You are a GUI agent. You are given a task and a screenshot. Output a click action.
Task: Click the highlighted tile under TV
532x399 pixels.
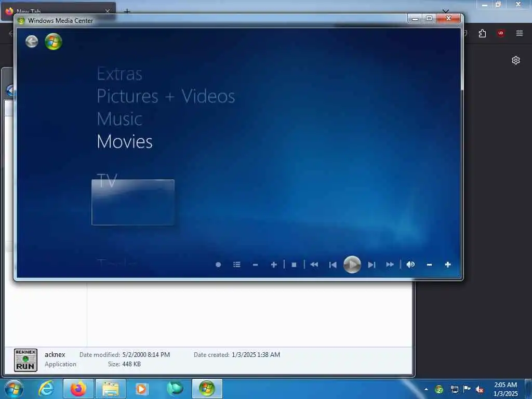[x=133, y=202]
